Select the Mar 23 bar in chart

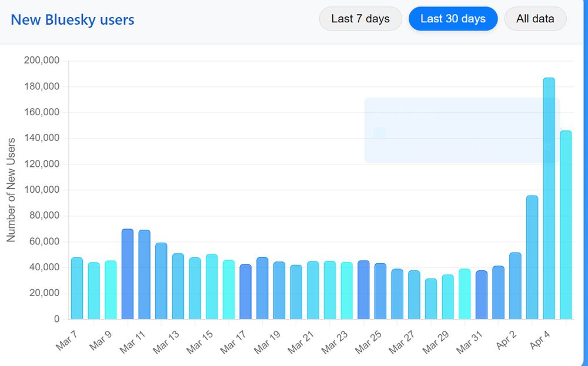coord(347,291)
